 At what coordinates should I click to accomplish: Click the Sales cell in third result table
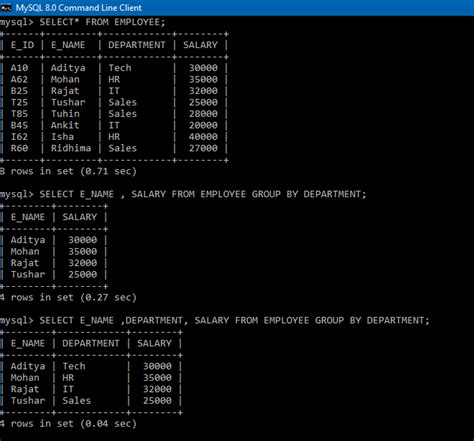tap(76, 401)
